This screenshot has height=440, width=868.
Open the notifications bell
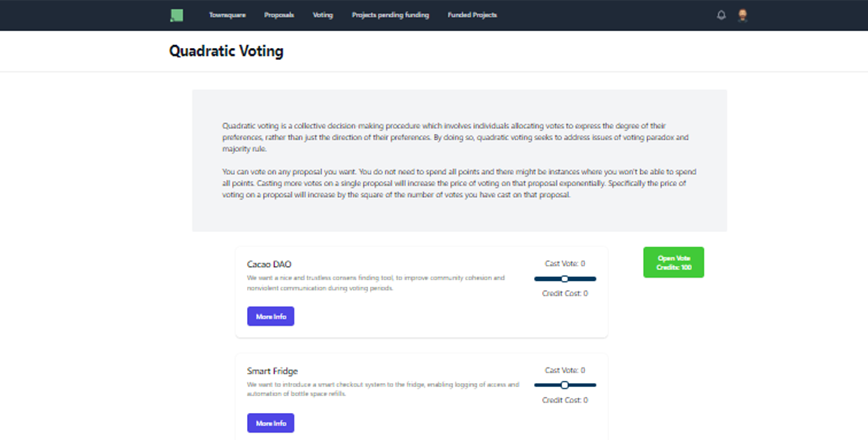tap(721, 15)
